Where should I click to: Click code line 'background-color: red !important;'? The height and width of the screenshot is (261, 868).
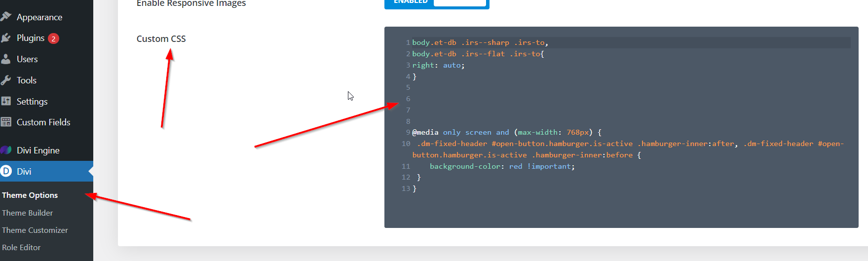coord(502,166)
